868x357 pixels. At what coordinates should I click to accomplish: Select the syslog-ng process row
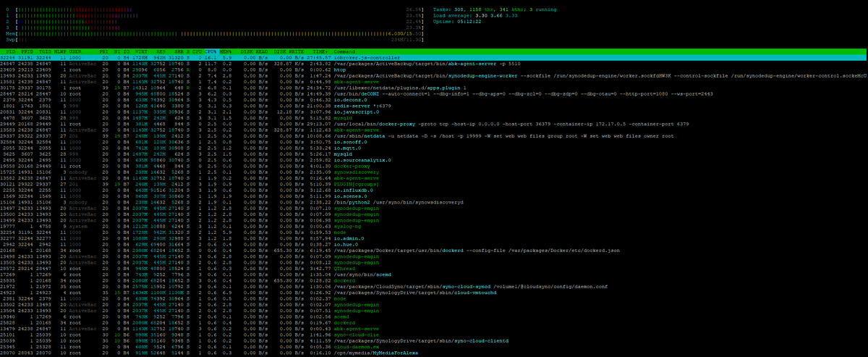pyautogui.click(x=346, y=228)
